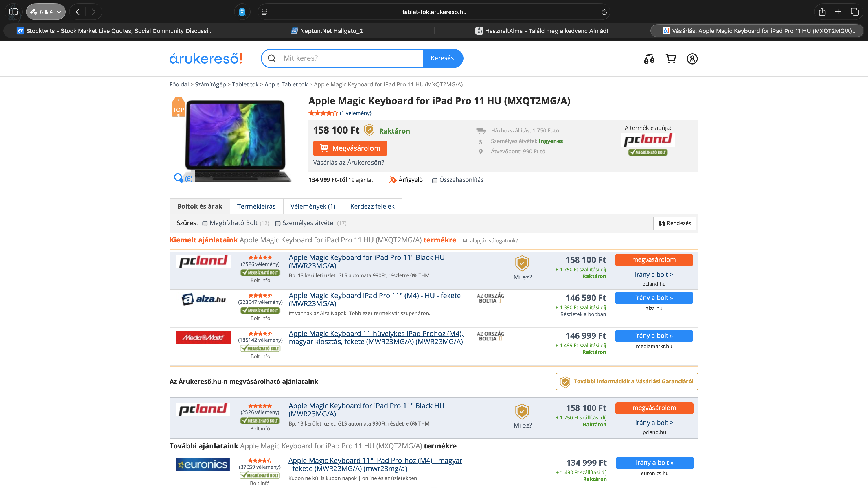Enable the Személyes átvétel filter checkbox
This screenshot has height=488, width=868.
point(278,224)
